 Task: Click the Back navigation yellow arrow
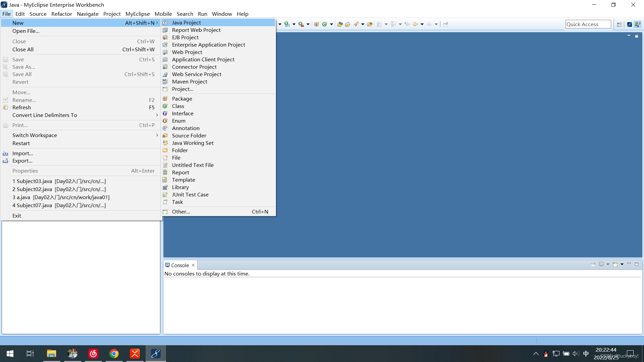415,24
